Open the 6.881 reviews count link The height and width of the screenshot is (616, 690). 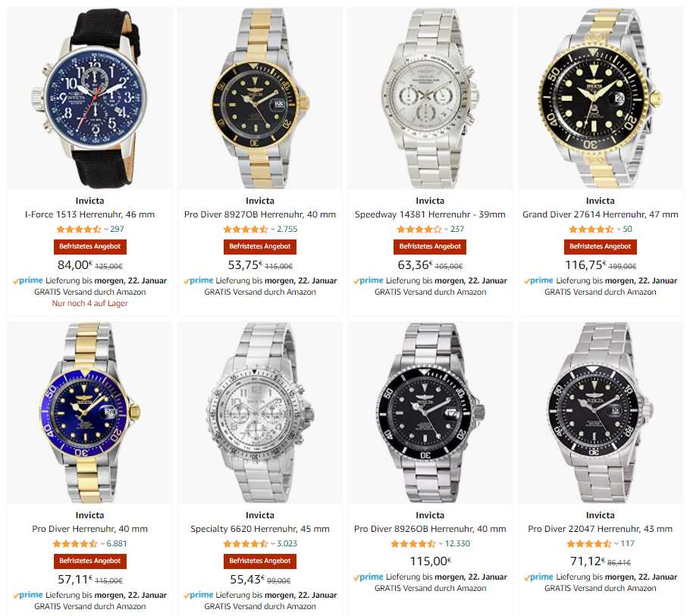pyautogui.click(x=117, y=543)
